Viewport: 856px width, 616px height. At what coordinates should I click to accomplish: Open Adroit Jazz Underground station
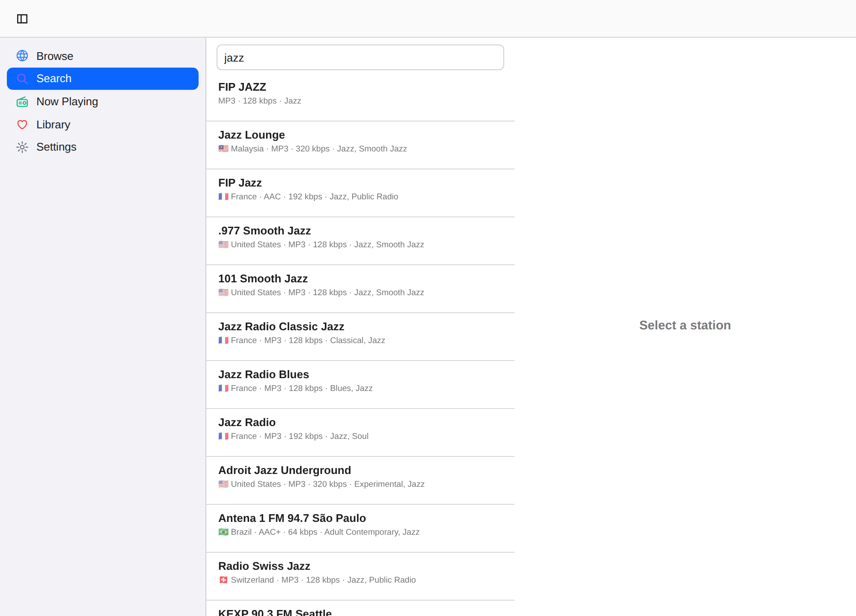pos(360,480)
